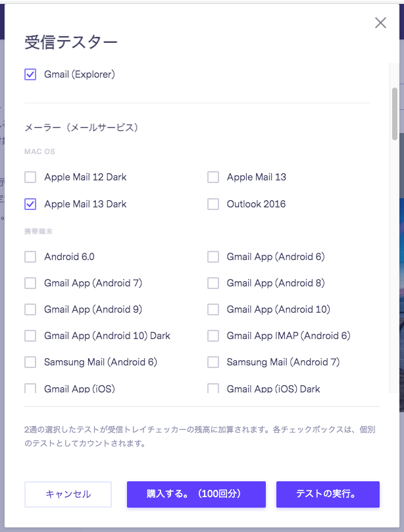Screen dimensions: 404x532
Task: Enable Gmail App (iOS) Dark
Action: (213, 388)
